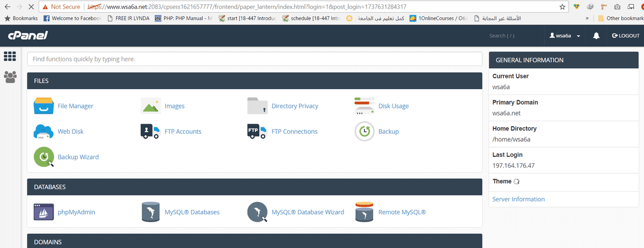Open the File Manager icon
644x248 pixels.
tap(43, 106)
